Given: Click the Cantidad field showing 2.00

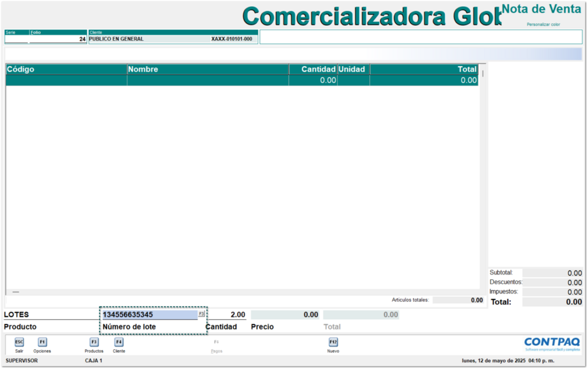Looking at the screenshot, I should click(x=228, y=315).
